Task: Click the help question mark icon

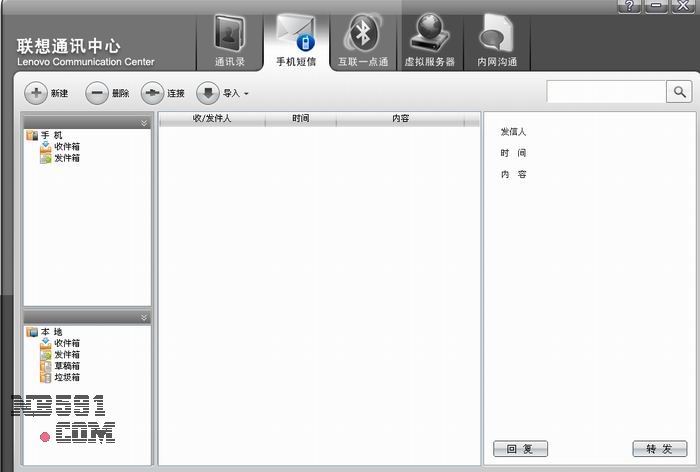Action: [x=630, y=6]
